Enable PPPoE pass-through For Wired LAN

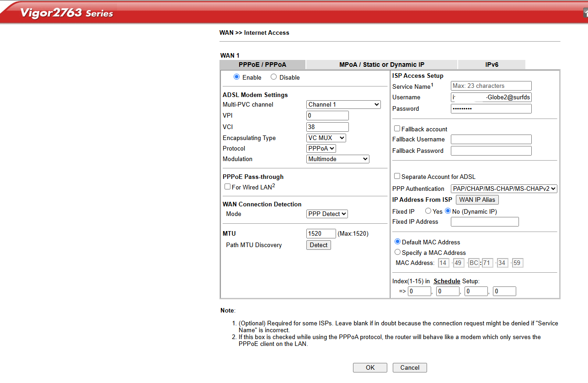click(x=227, y=187)
